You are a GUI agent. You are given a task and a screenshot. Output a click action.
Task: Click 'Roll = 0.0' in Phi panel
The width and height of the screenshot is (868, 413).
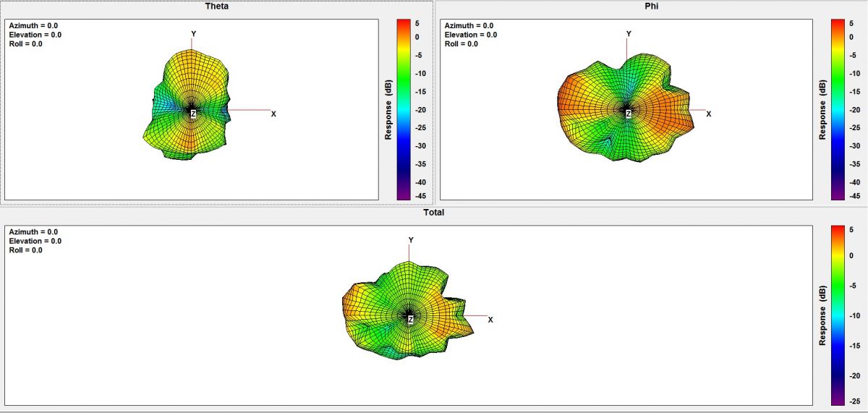coord(461,44)
